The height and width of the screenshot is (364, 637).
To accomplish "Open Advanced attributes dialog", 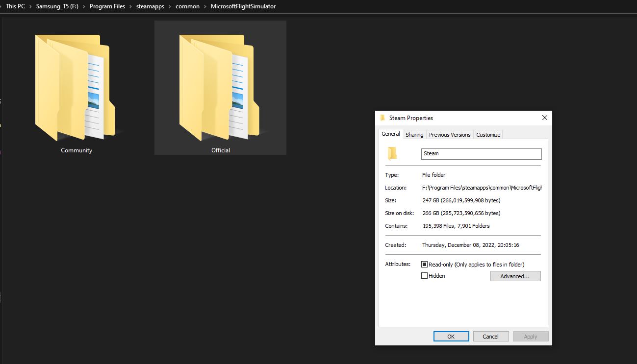I will pos(515,276).
